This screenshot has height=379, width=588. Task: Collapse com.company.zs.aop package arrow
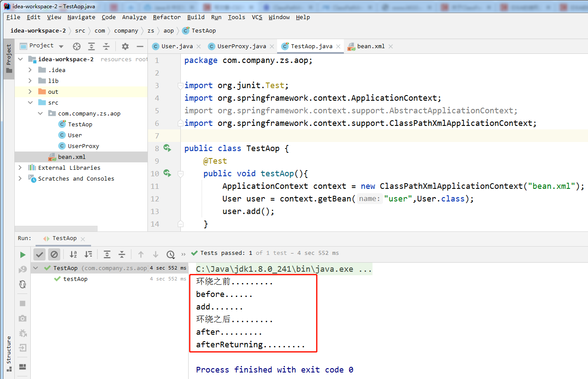(x=40, y=113)
